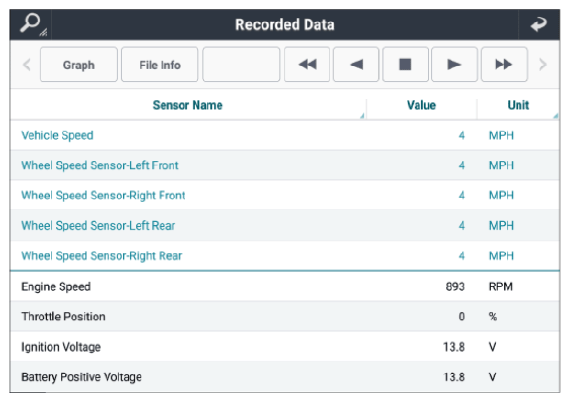Click the Value column header

[x=421, y=105]
